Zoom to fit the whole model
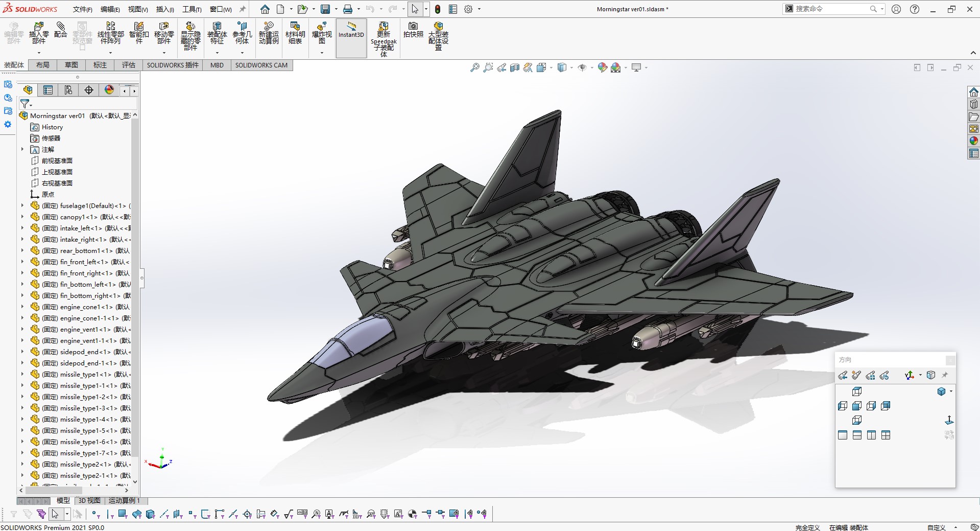Screen dimensions: 980x531 [x=474, y=67]
